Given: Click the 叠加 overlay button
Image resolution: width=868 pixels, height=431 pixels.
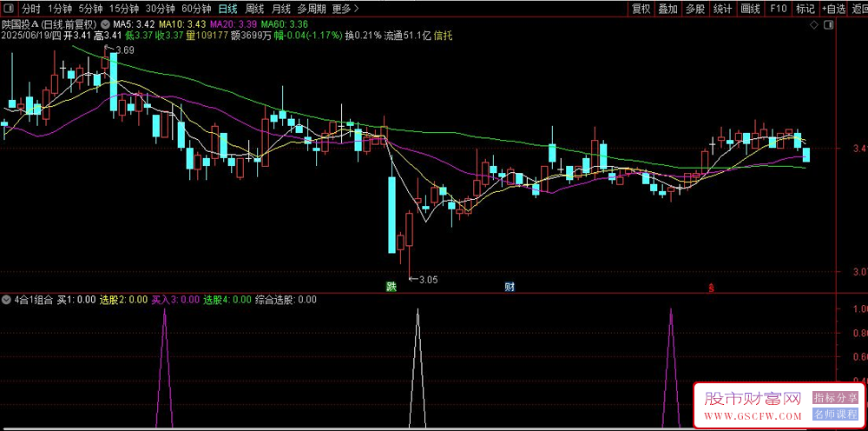Looking at the screenshot, I should click(x=667, y=9).
